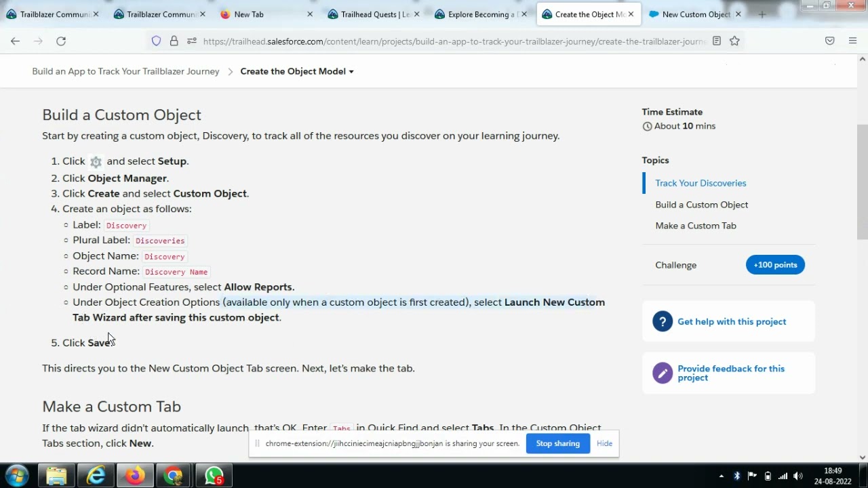Screen dimensions: 868x488
Task: Click the Discoveries plural label code text
Action: 160,241
